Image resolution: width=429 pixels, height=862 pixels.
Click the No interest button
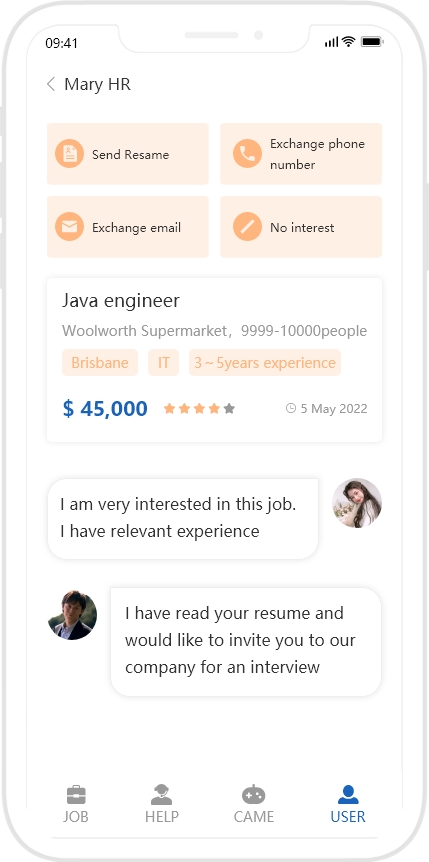coord(301,226)
